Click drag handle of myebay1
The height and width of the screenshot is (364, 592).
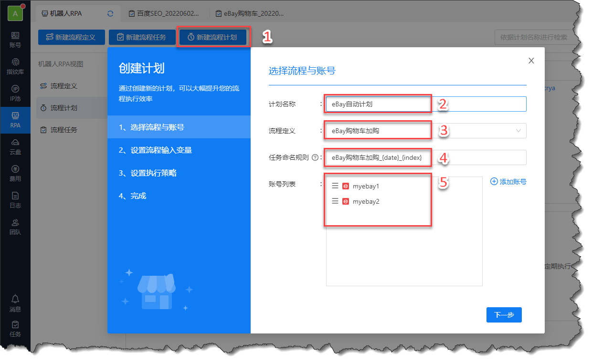click(x=335, y=186)
